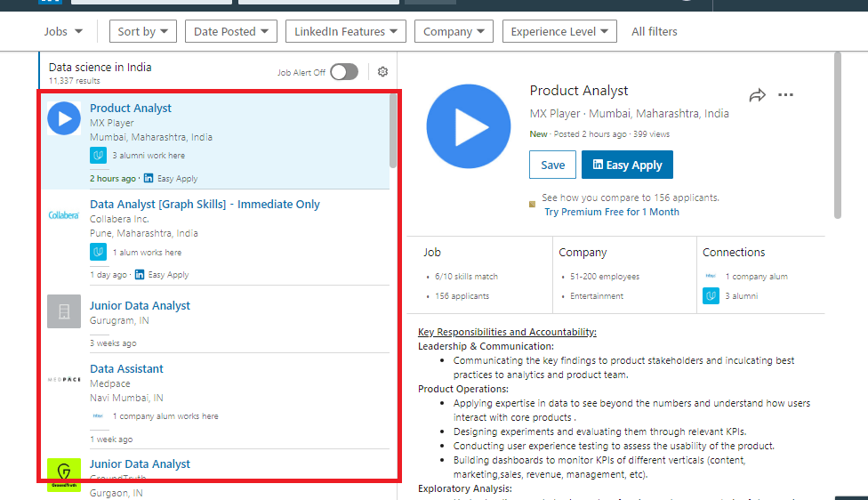Viewport: 868px width, 500px height.
Task: Open the Product Analyst job listing
Action: click(x=131, y=108)
